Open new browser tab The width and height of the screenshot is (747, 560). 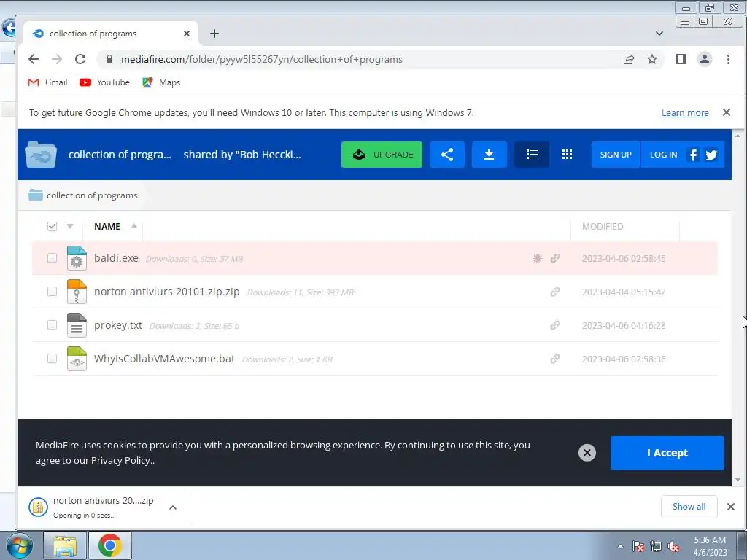click(214, 34)
